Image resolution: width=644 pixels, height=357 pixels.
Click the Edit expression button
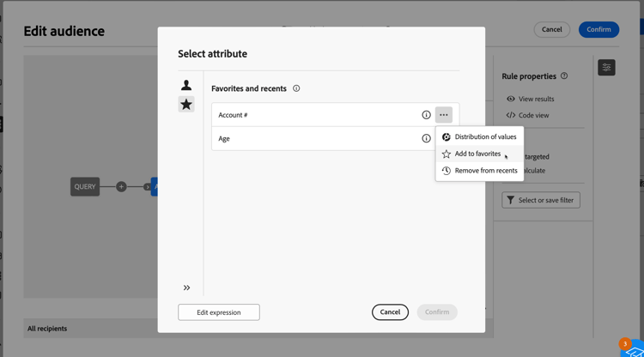(218, 312)
